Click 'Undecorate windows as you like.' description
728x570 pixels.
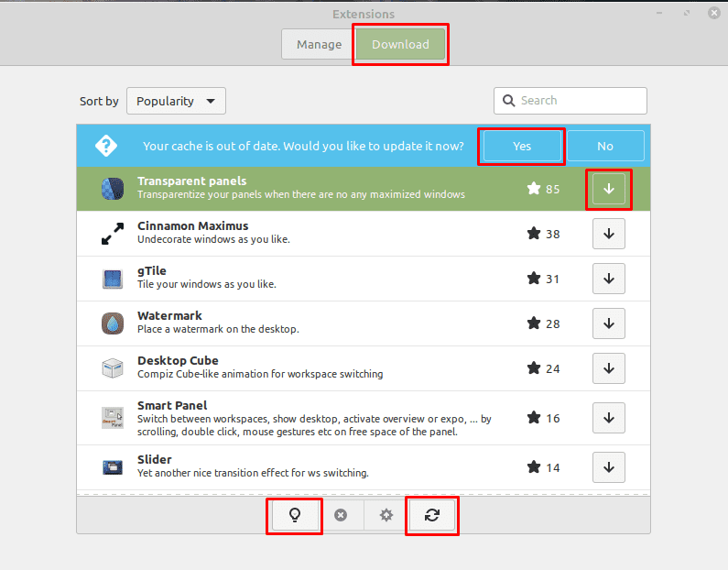click(213, 239)
